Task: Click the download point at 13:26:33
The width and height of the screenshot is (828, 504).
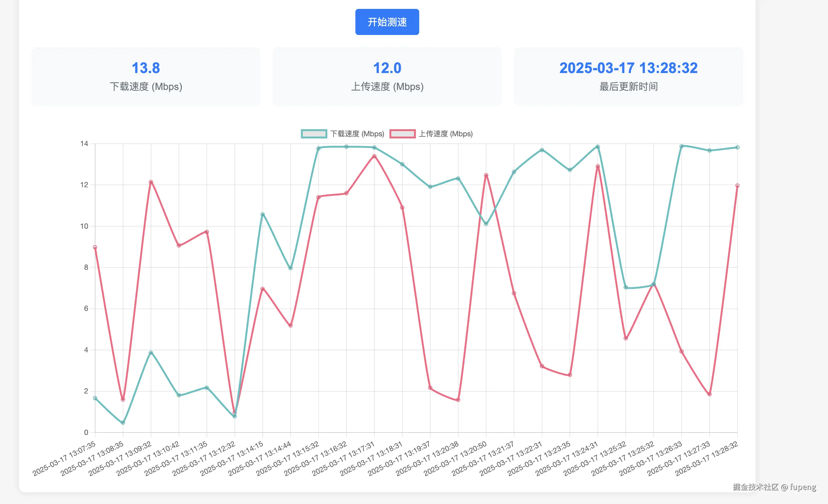Action: tap(682, 146)
